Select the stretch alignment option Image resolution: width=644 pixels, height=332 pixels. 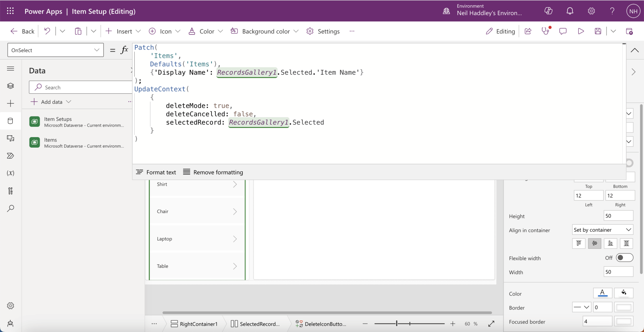click(626, 243)
